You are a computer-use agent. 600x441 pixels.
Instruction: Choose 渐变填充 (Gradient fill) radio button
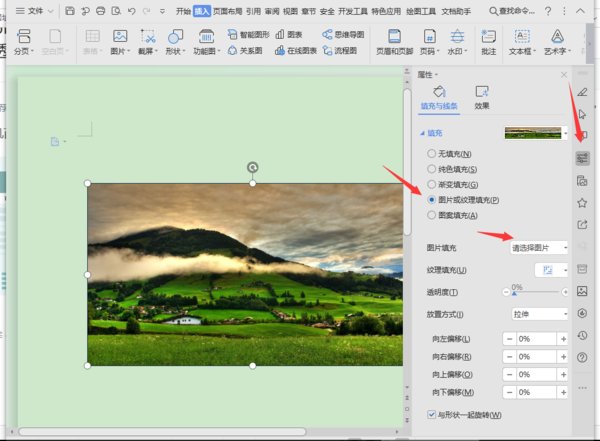pyautogui.click(x=431, y=184)
